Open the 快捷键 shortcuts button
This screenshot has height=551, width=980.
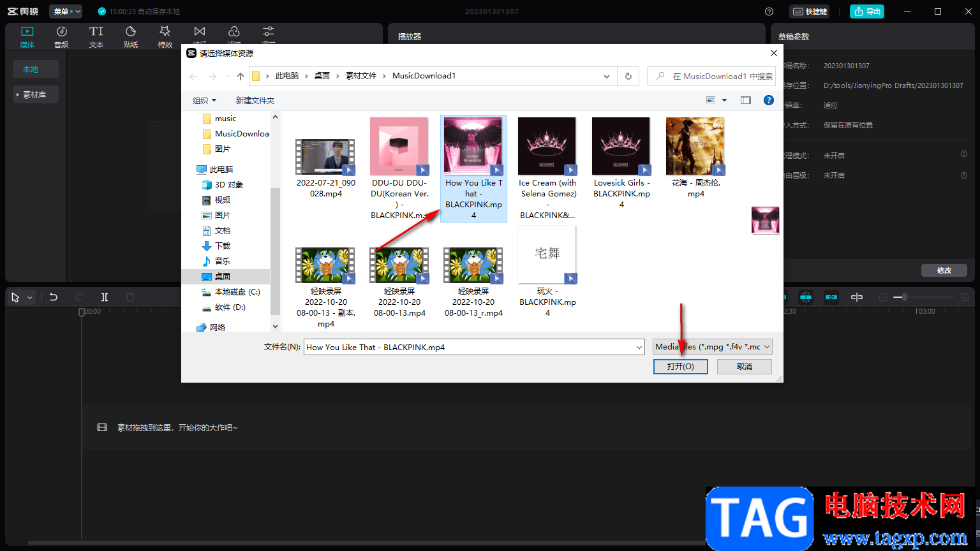(810, 11)
